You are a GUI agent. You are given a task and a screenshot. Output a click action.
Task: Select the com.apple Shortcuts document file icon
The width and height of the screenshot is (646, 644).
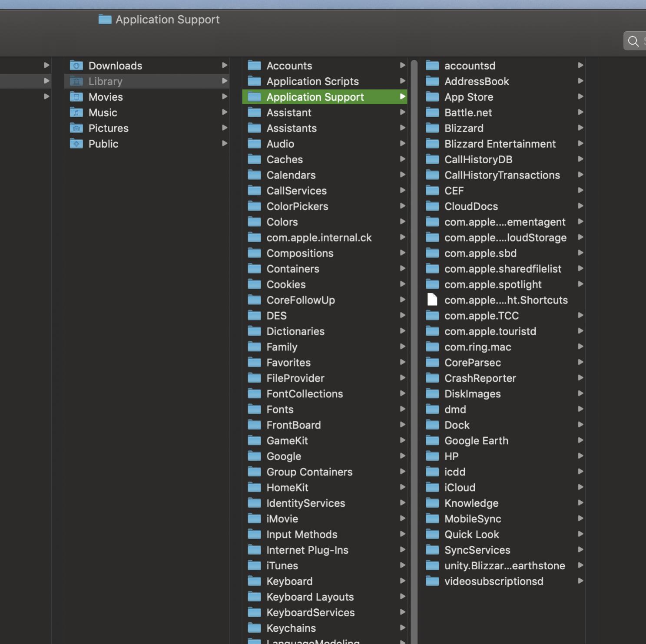(432, 300)
